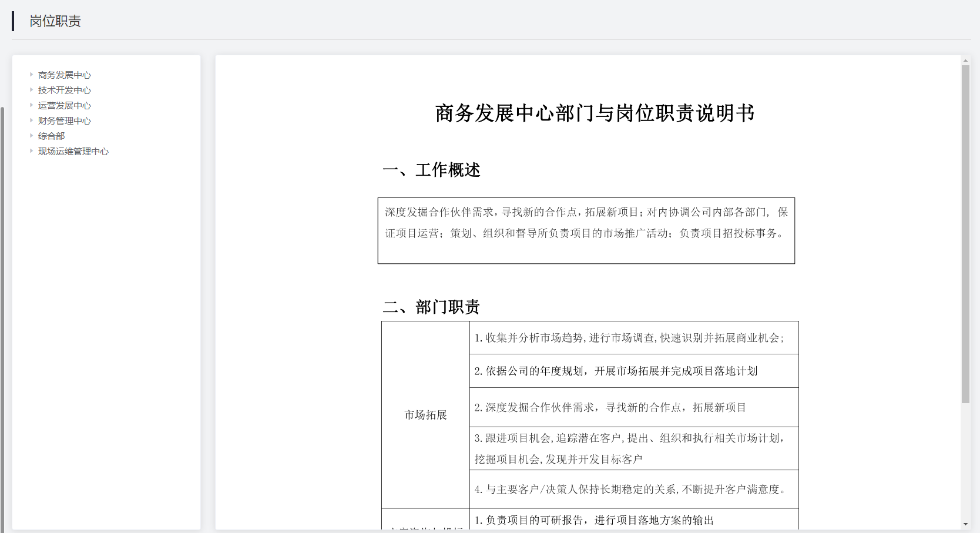Select 商务发展中心 label in the tree

coord(65,75)
